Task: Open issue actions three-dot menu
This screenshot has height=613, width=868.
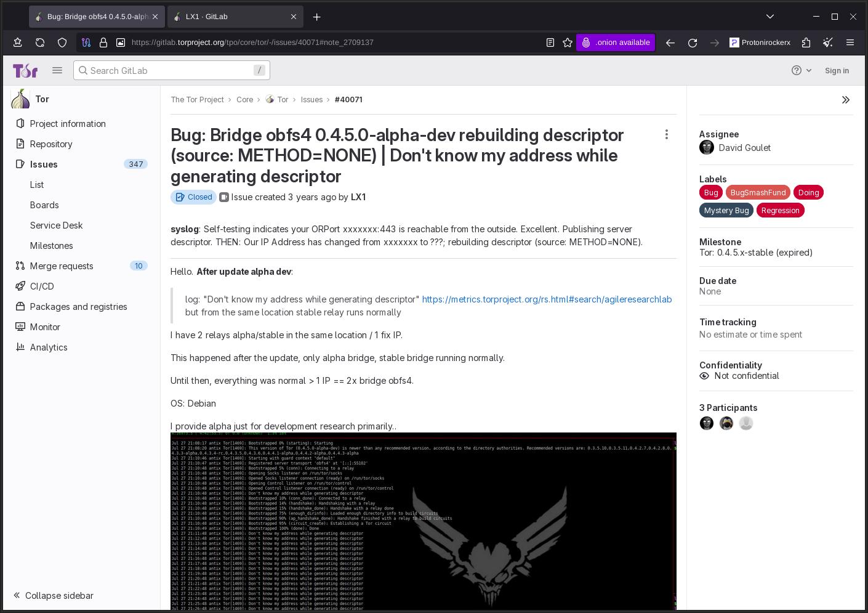Action: 666,134
